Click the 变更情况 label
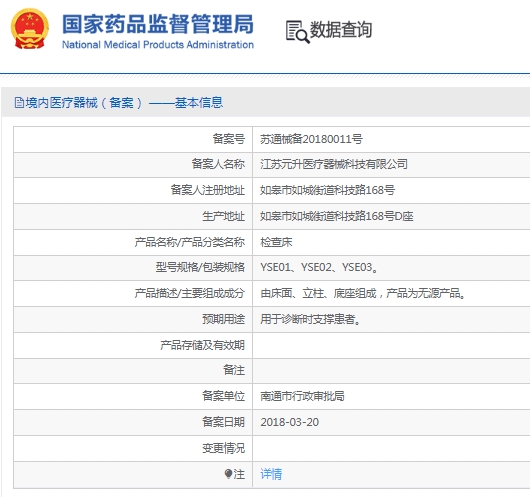The width and height of the screenshot is (530, 497). pos(223,448)
